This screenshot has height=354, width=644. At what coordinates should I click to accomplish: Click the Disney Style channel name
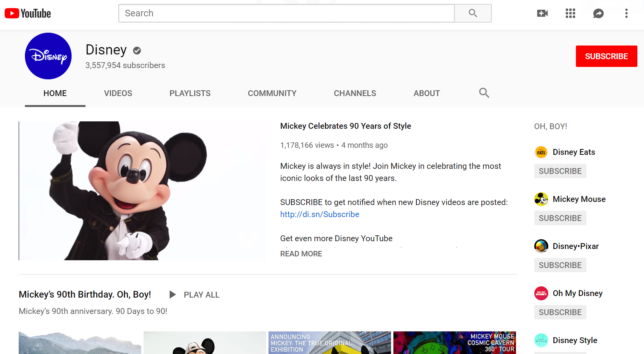click(575, 340)
